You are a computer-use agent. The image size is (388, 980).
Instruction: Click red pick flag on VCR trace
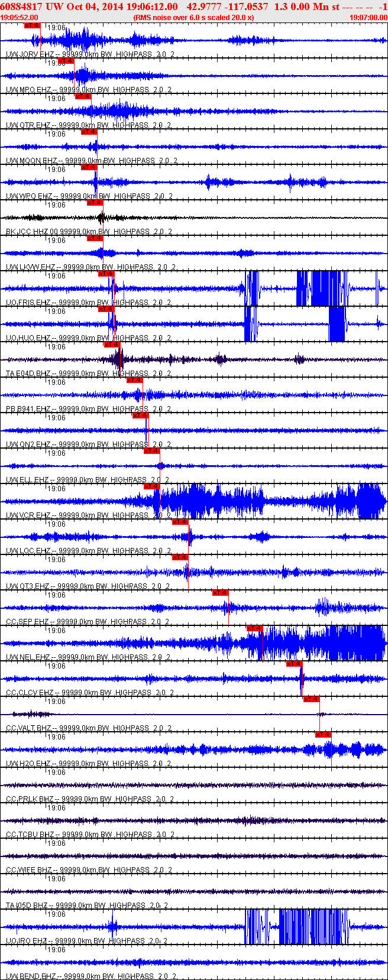152,486
